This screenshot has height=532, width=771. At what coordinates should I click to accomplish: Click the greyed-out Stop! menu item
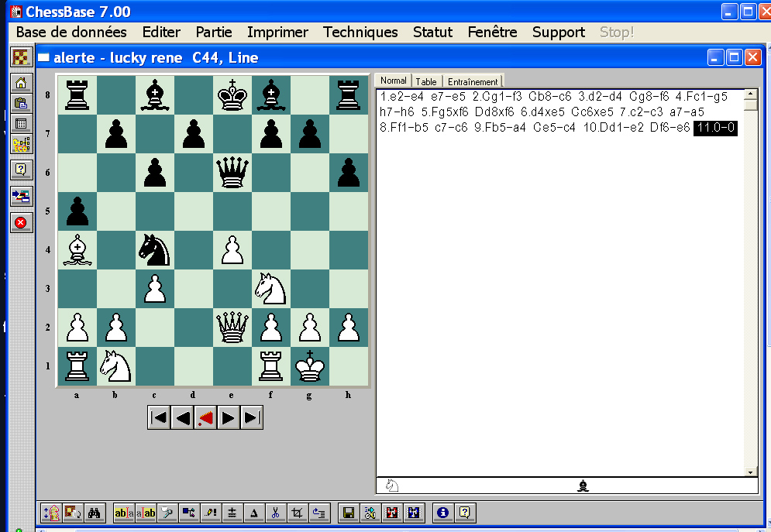point(617,32)
